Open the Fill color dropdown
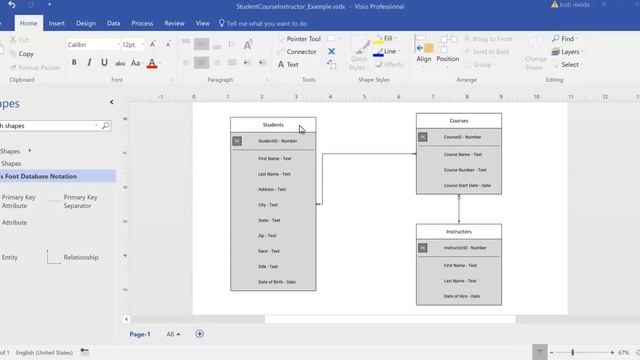 (x=395, y=38)
